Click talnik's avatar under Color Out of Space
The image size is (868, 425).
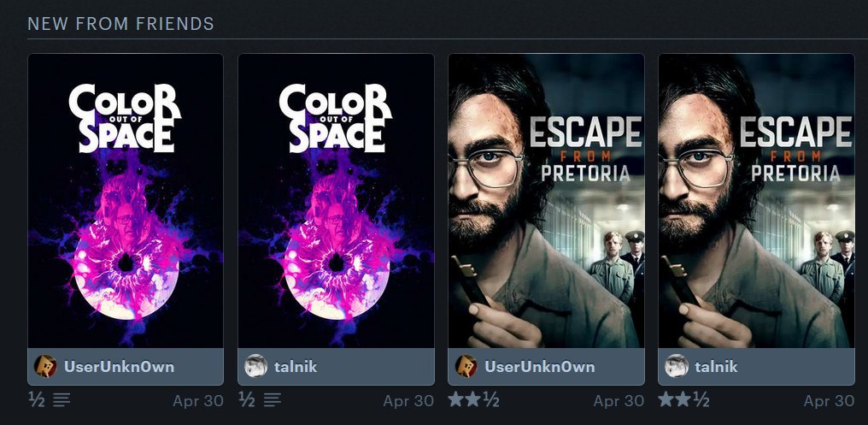pos(255,366)
